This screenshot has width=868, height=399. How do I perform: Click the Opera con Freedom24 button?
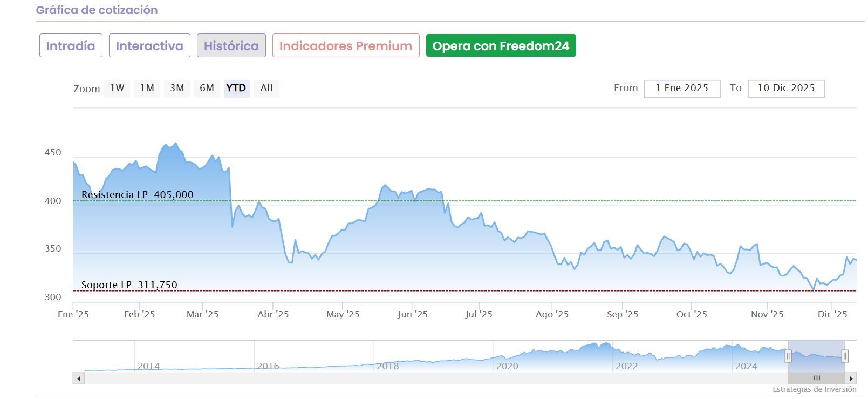click(501, 46)
